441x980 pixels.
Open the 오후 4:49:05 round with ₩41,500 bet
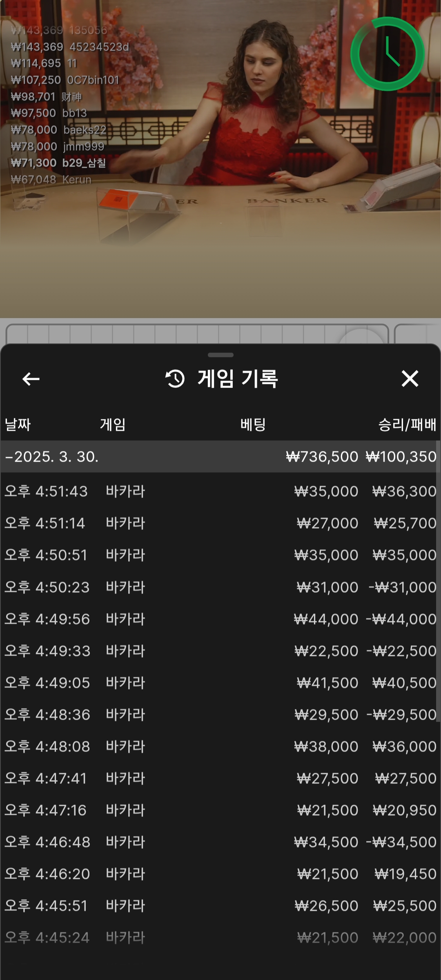pyautogui.click(x=220, y=683)
